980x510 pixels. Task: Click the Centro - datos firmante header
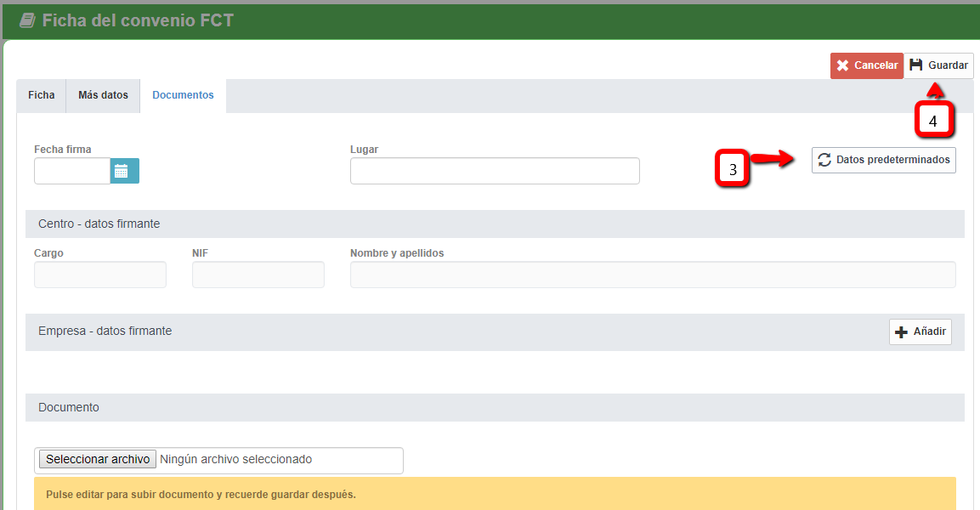[99, 224]
